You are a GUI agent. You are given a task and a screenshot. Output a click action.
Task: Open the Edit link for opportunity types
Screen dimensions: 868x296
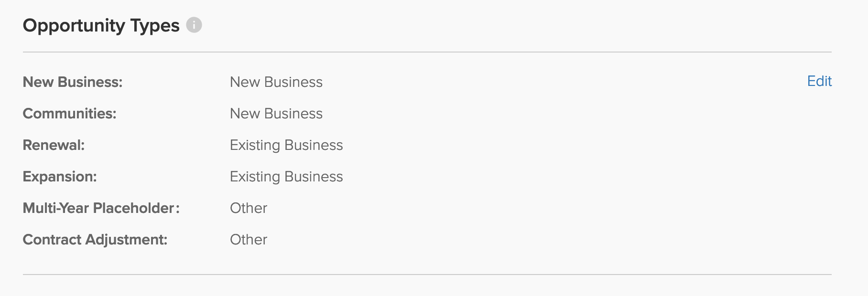tap(819, 81)
